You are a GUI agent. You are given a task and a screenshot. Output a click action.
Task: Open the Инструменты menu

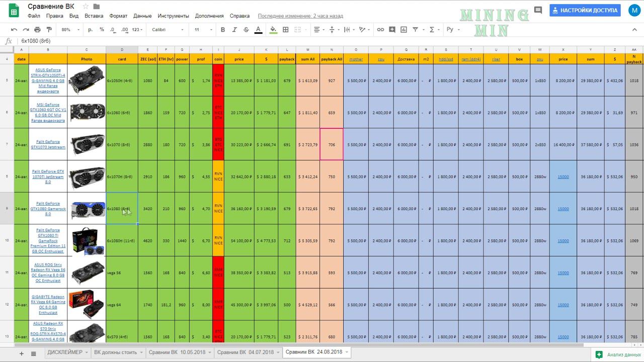tap(173, 16)
